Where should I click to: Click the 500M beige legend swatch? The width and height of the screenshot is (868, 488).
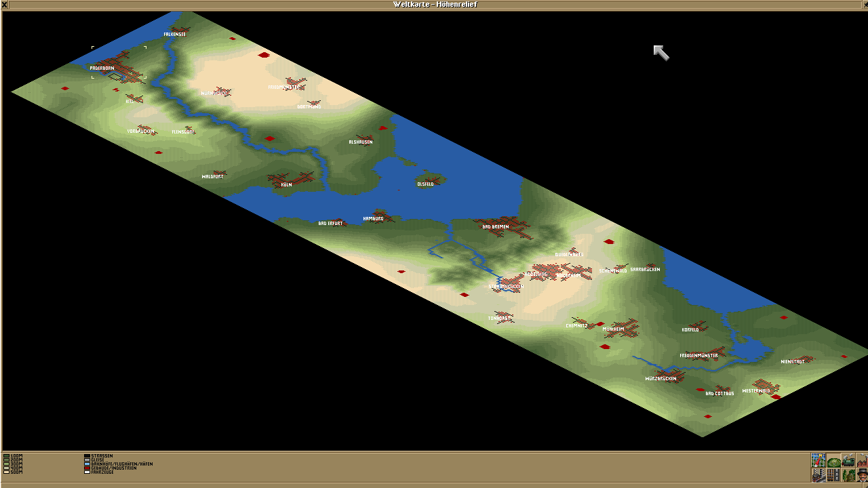coord(7,472)
